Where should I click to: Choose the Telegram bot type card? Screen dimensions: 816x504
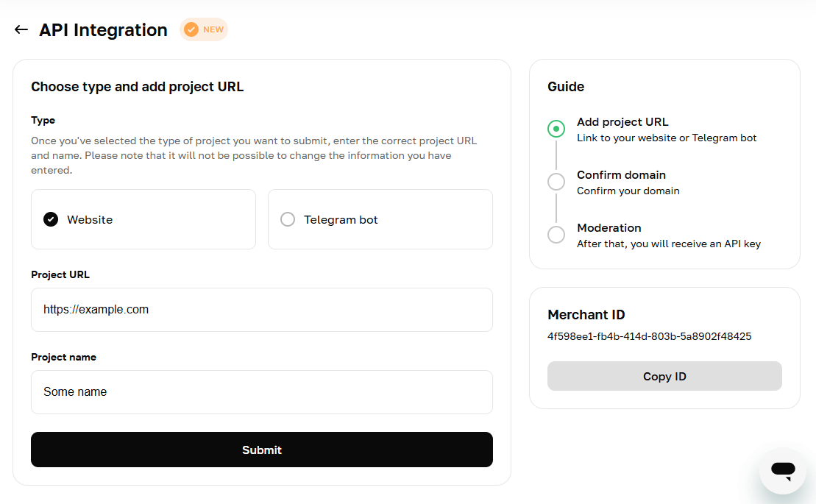pos(380,219)
